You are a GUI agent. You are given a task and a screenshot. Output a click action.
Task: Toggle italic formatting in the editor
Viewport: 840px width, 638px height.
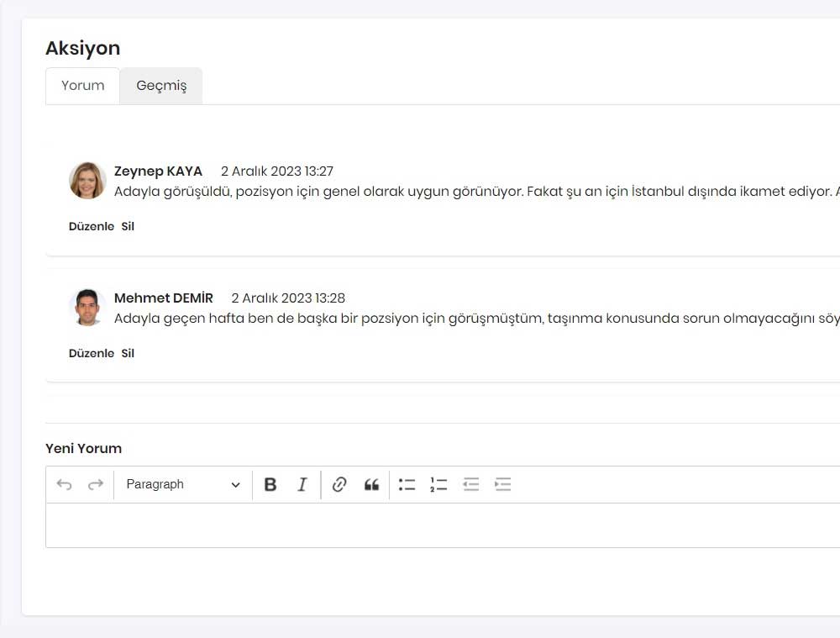[x=302, y=485]
